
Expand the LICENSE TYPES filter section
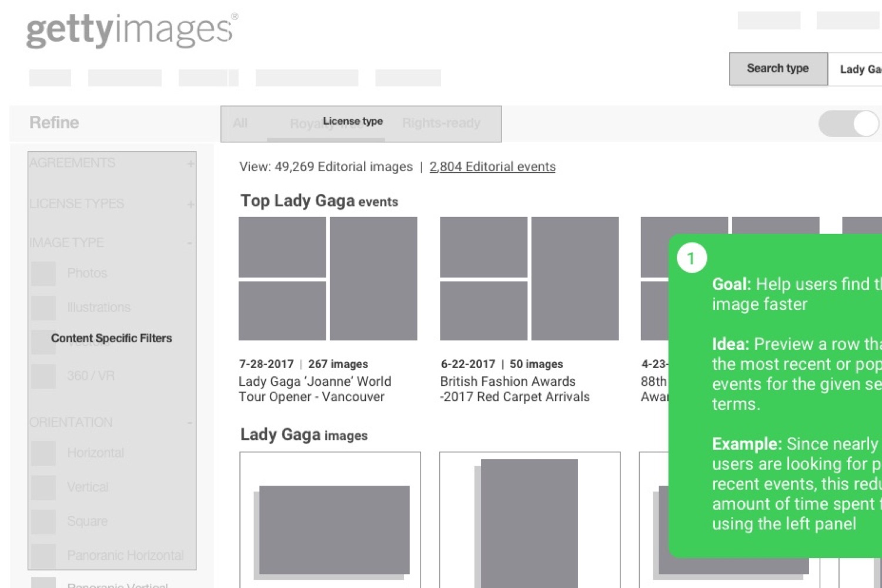[191, 204]
